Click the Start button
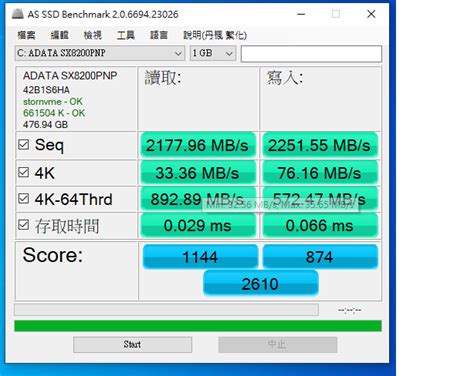The width and height of the screenshot is (474, 376). point(132,344)
